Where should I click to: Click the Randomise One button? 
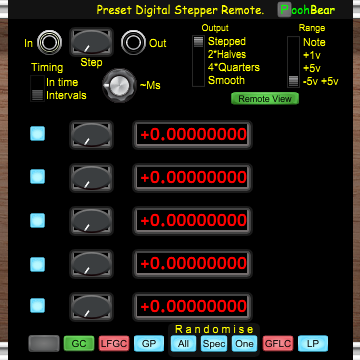click(244, 344)
